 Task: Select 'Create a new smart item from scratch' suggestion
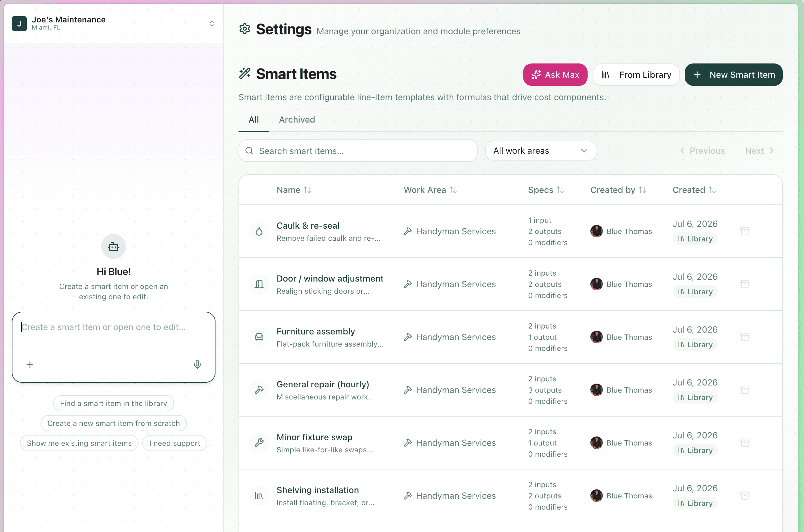pyautogui.click(x=113, y=423)
